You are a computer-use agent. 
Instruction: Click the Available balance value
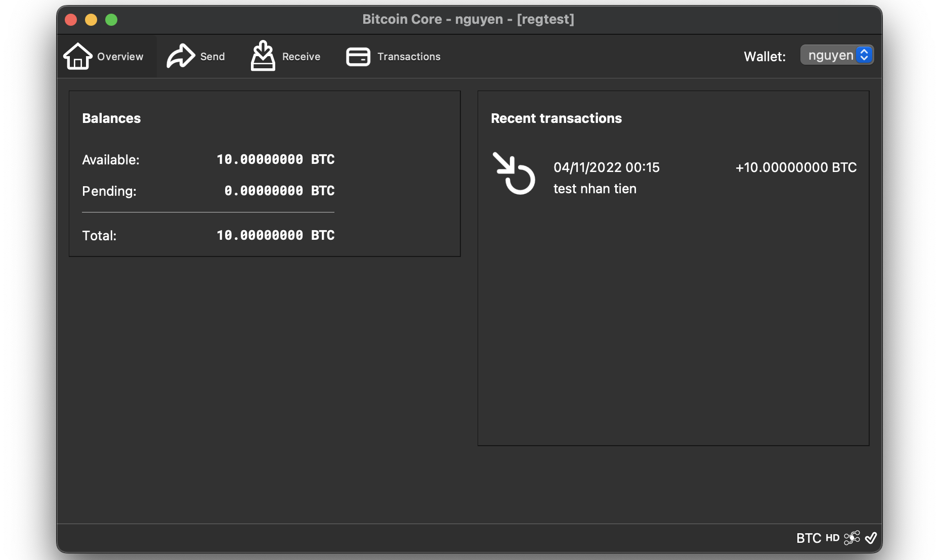(x=276, y=159)
